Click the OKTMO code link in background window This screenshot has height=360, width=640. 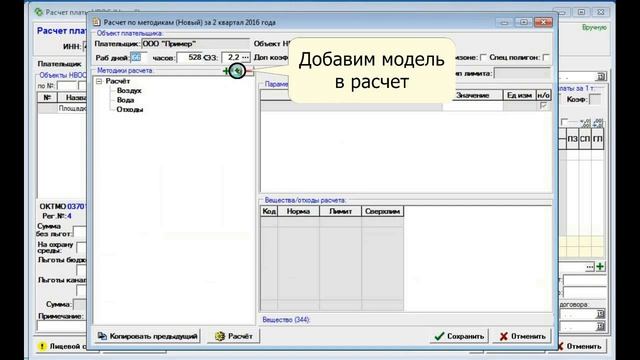pos(77,207)
